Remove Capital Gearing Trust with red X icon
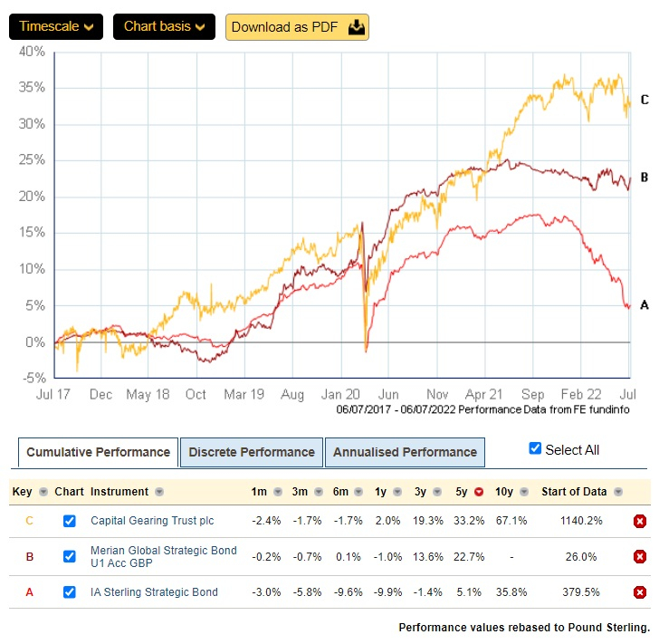659x644 pixels. point(639,521)
